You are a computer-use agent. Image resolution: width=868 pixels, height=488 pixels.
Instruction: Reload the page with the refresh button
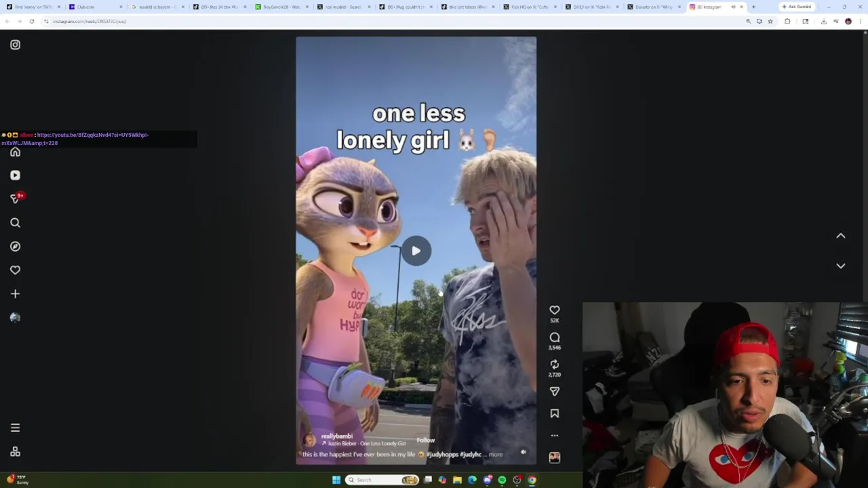[x=31, y=21]
